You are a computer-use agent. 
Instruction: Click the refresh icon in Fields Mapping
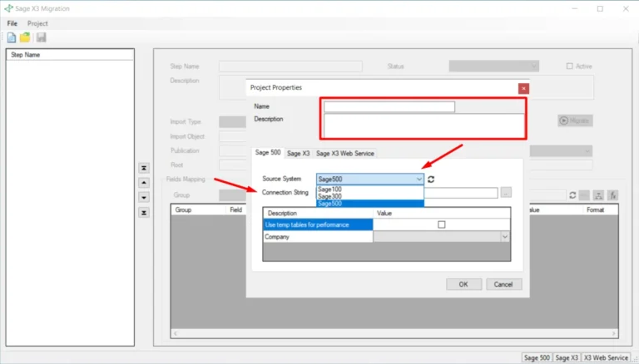(572, 195)
